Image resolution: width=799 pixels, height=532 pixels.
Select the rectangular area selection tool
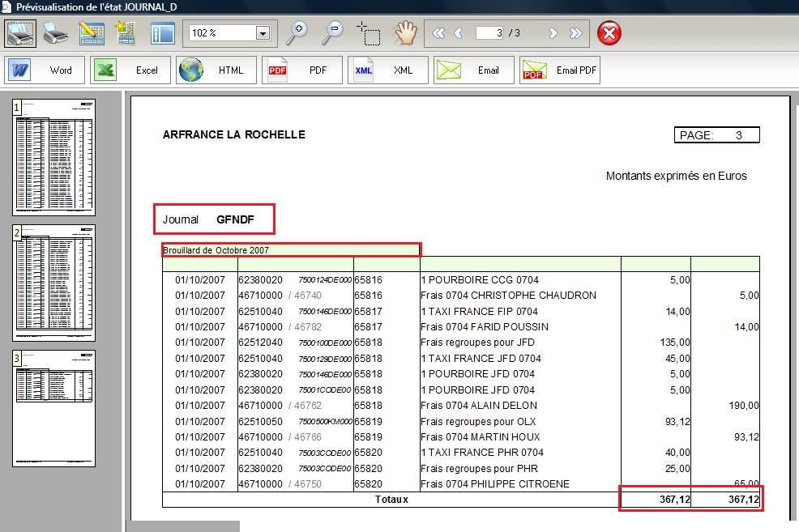pyautogui.click(x=369, y=33)
